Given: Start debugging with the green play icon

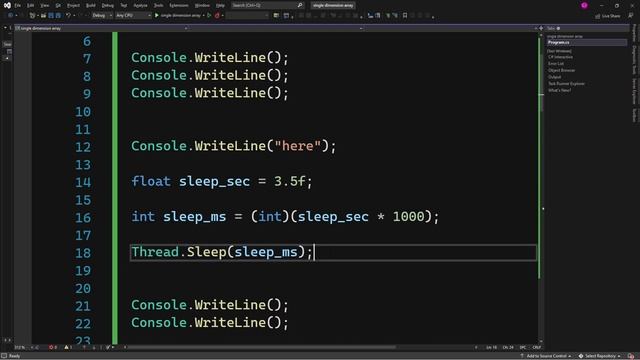Looking at the screenshot, I should (x=157, y=16).
